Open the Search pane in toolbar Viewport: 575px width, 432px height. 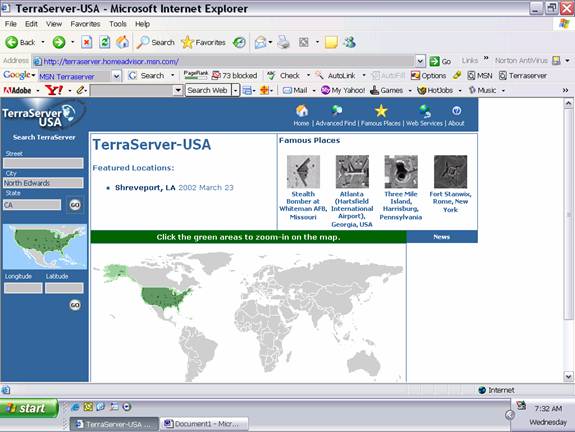pos(155,43)
